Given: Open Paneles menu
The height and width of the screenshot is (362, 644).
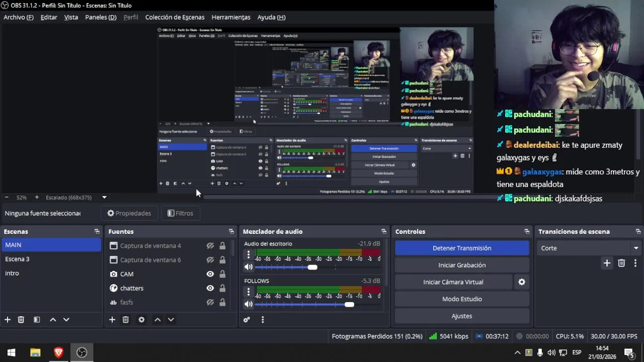Looking at the screenshot, I should 101,17.
